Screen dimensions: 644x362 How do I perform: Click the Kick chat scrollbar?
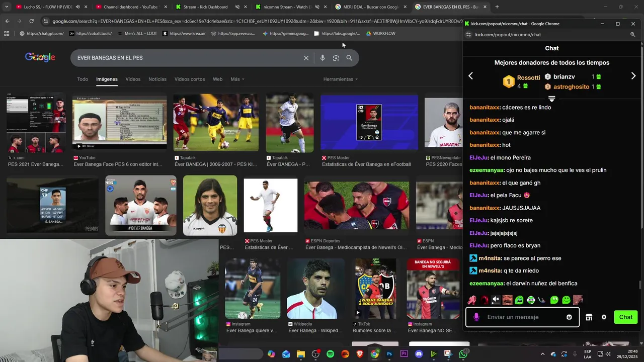point(640,285)
